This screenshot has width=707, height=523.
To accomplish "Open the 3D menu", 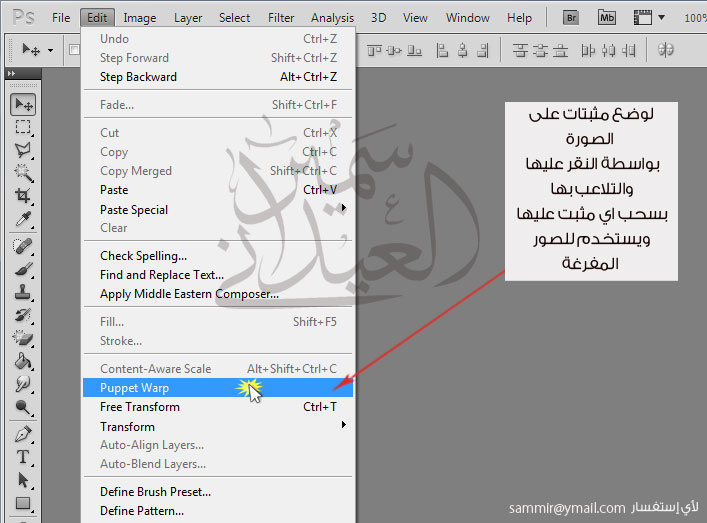I will click(379, 18).
